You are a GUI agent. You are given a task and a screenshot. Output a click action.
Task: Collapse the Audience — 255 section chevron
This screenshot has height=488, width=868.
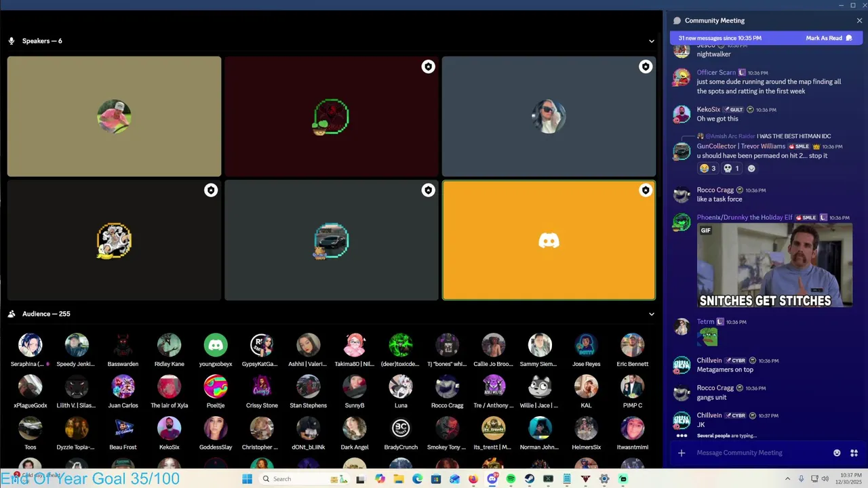point(652,314)
